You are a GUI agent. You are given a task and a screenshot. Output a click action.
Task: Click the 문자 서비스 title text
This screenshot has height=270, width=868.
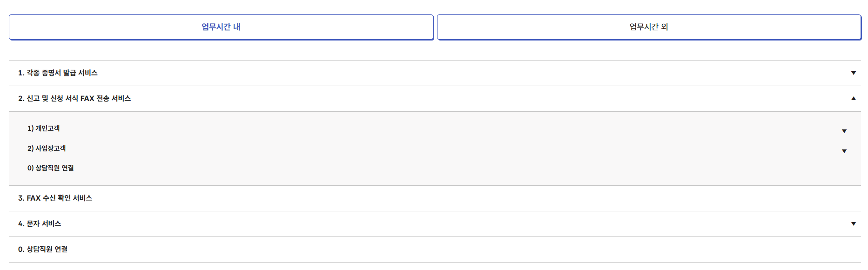44,224
